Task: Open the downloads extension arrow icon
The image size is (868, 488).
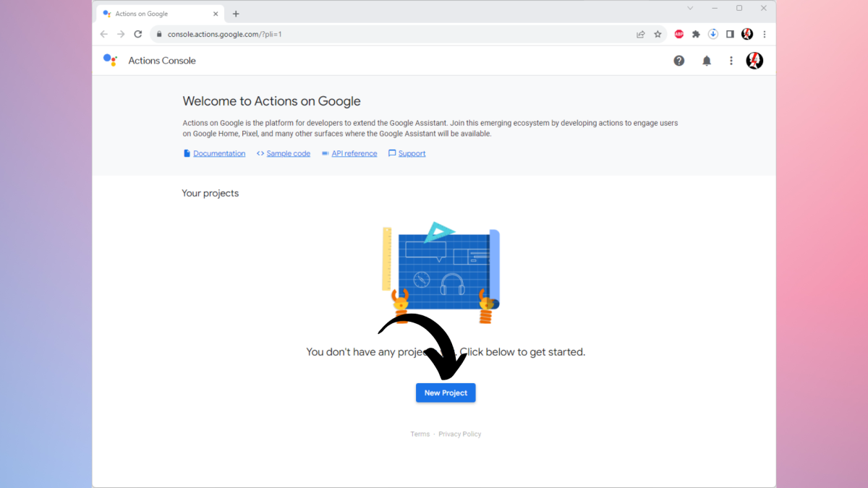Action: (712, 34)
